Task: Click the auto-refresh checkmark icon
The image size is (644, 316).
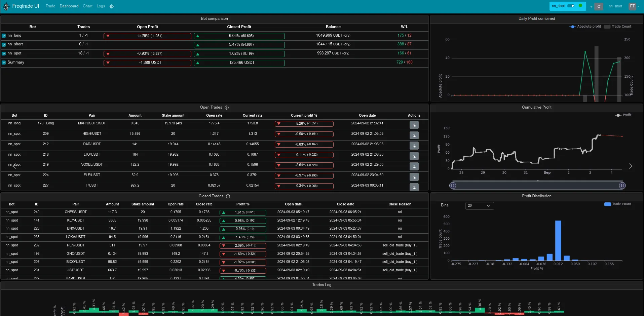Action: (591, 7)
